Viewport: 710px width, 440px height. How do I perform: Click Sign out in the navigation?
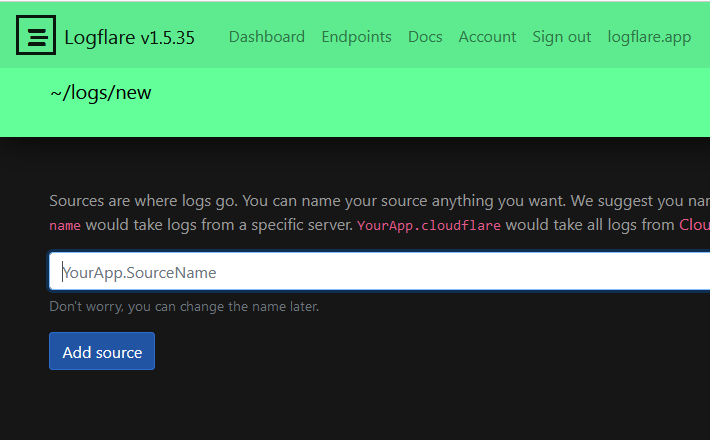click(x=561, y=37)
